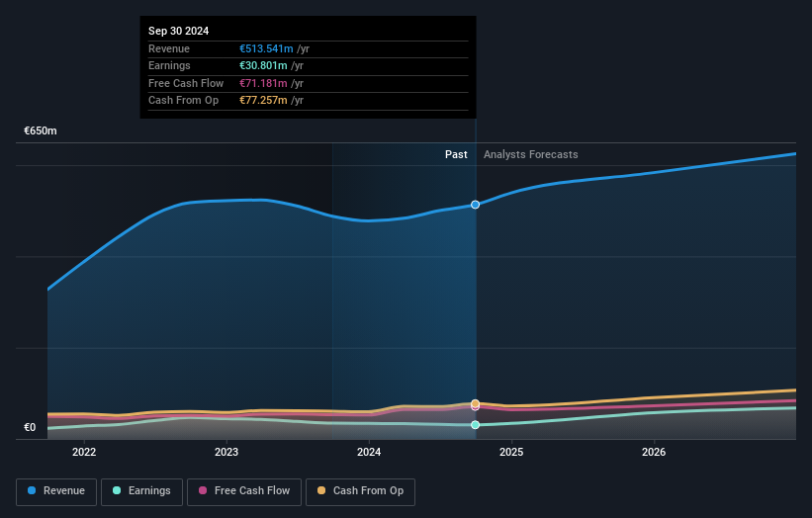Click the Cash From Op tooltip row label
Screen dimensions: 812x518
(x=183, y=101)
